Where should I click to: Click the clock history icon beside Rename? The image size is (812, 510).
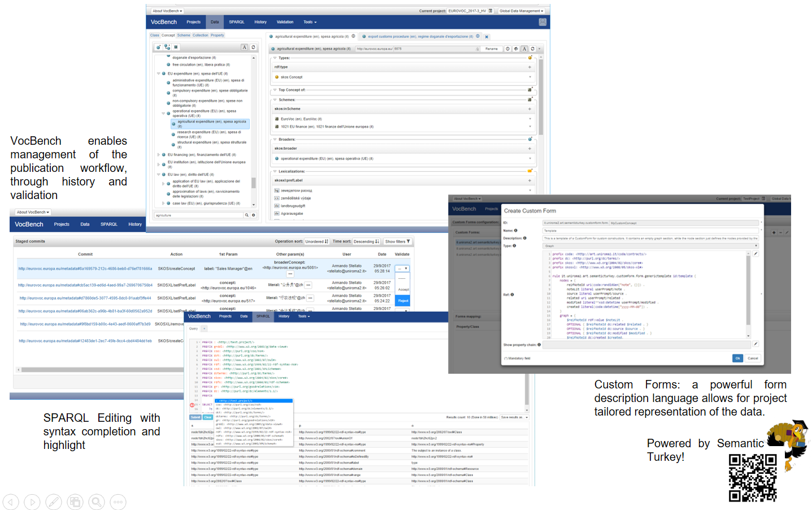(x=507, y=49)
